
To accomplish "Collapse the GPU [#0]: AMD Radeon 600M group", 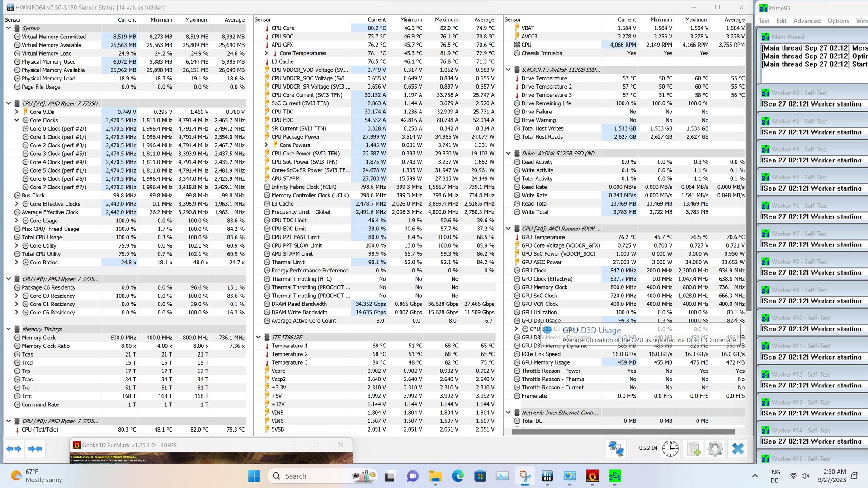I will click(509, 229).
